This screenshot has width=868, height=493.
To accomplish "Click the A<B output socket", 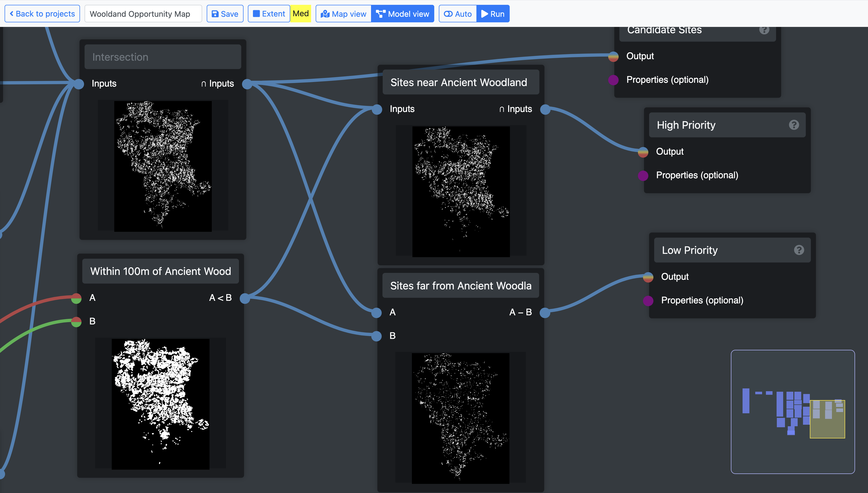I will (x=245, y=298).
